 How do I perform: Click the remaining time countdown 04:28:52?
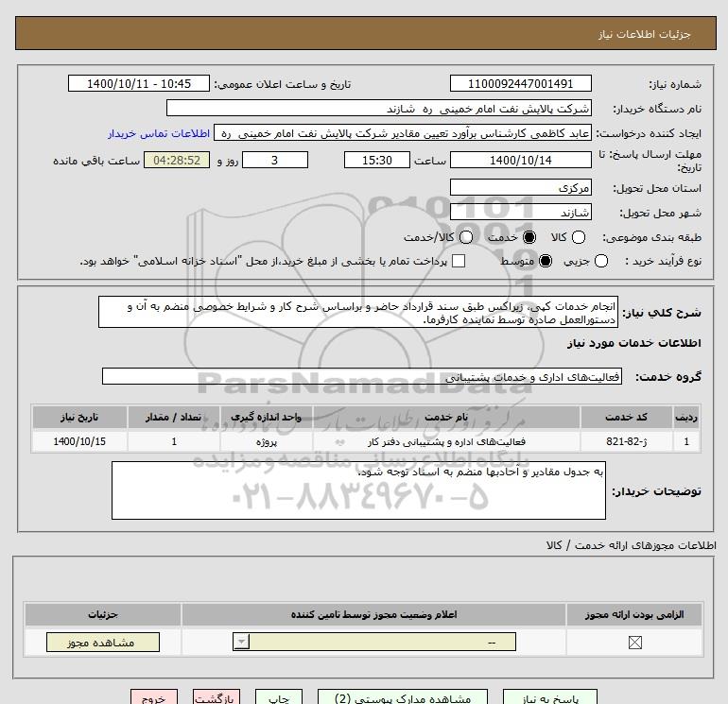click(177, 160)
